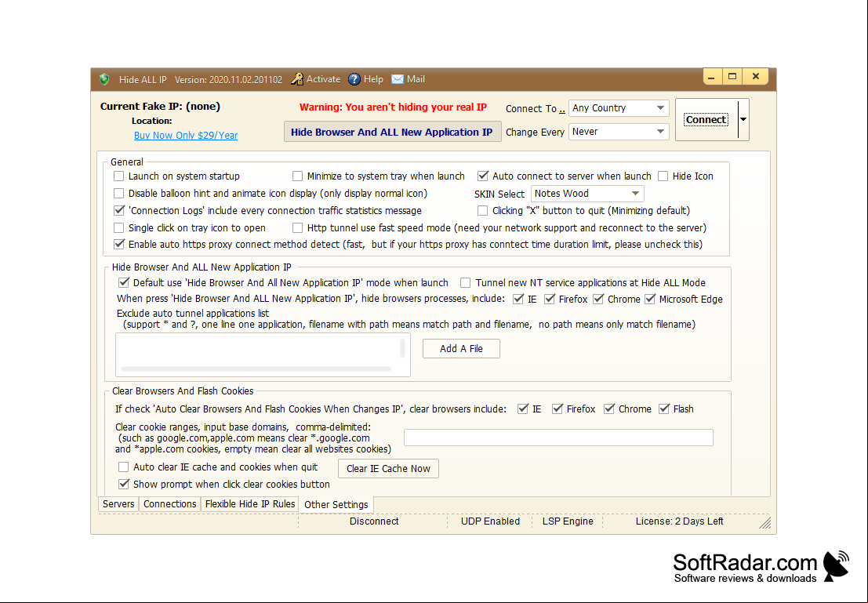
Task: Click the Current Fake IP: (none) text
Action: pos(160,107)
